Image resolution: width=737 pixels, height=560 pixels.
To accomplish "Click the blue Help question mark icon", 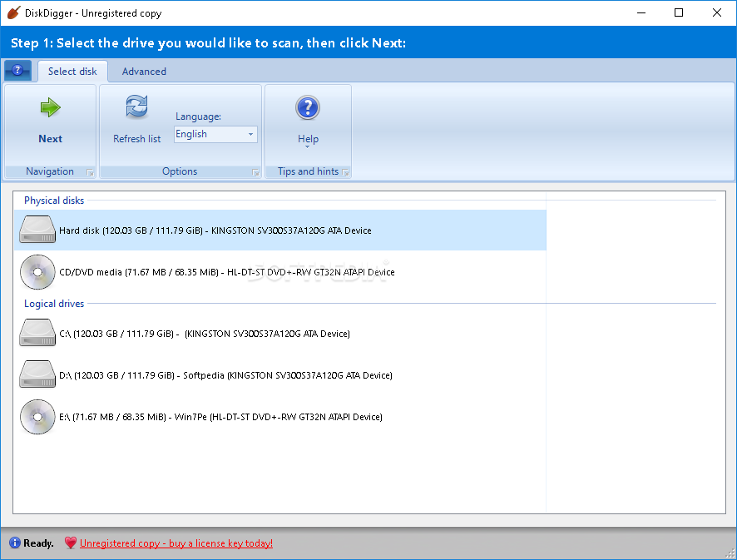I will click(308, 107).
